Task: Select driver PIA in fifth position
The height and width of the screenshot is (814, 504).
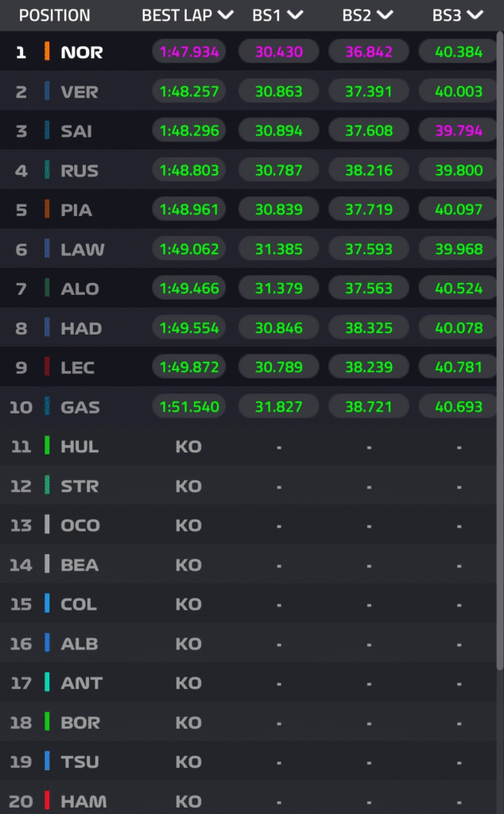Action: tap(76, 210)
